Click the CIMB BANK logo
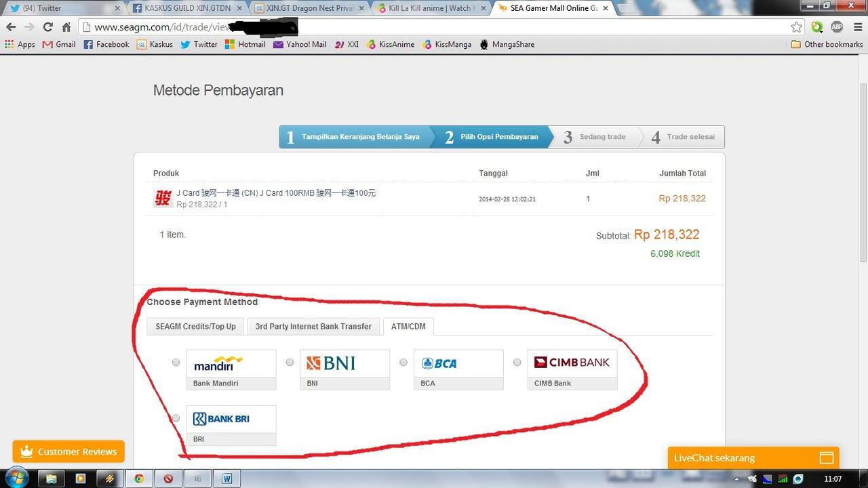Viewport: 868px width, 488px height. [572, 363]
